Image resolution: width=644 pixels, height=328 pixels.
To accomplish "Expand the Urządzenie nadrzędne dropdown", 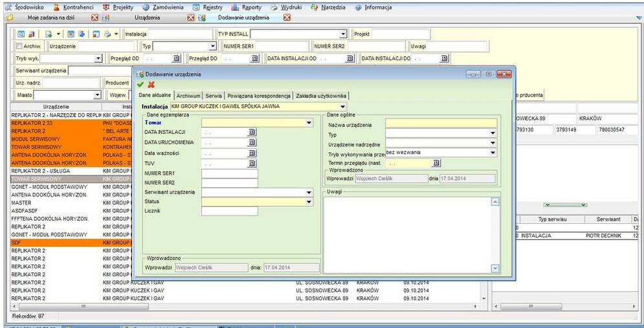I will (493, 143).
